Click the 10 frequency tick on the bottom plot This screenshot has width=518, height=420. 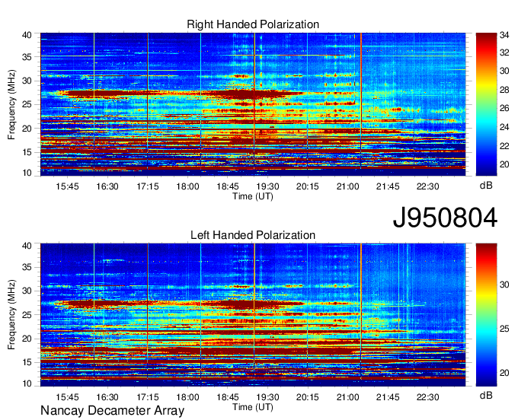[x=27, y=383]
